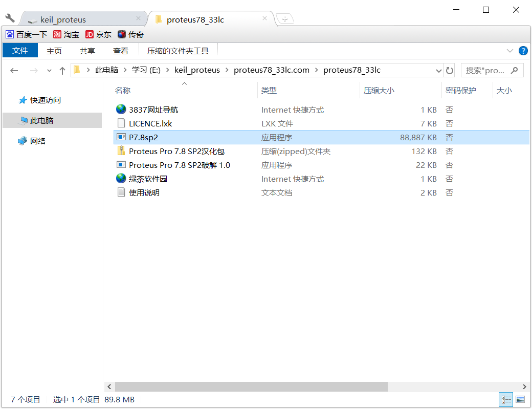Image resolution: width=532 pixels, height=409 pixels.
Task: Open the 查看 ribbon tab
Action: [120, 51]
